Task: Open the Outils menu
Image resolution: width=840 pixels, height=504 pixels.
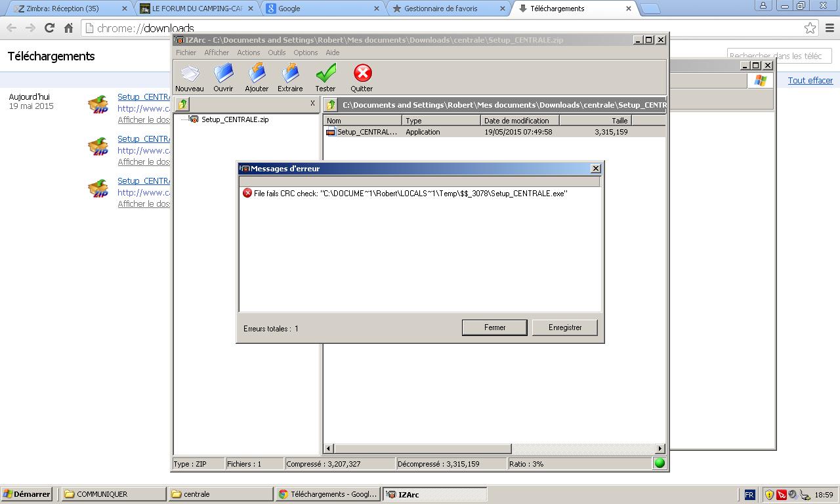Action: click(276, 52)
